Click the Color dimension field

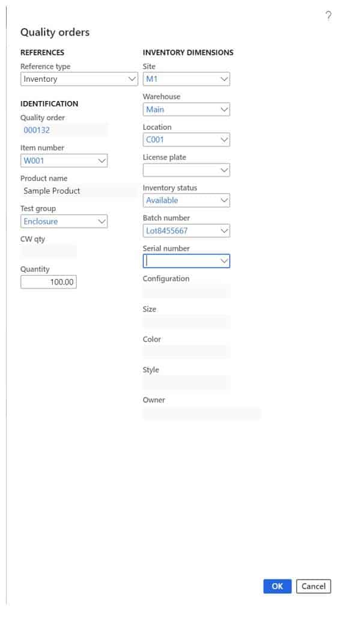[186, 352]
